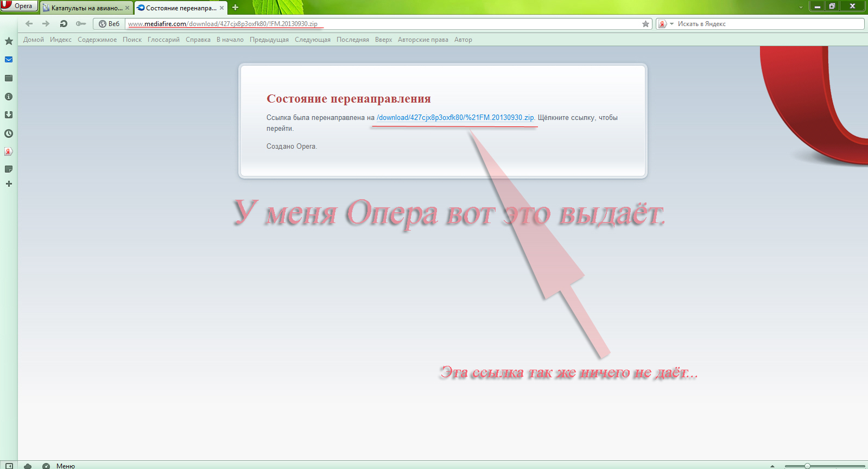Open the History clock panel in sidebar
The image size is (868, 469).
(9, 134)
